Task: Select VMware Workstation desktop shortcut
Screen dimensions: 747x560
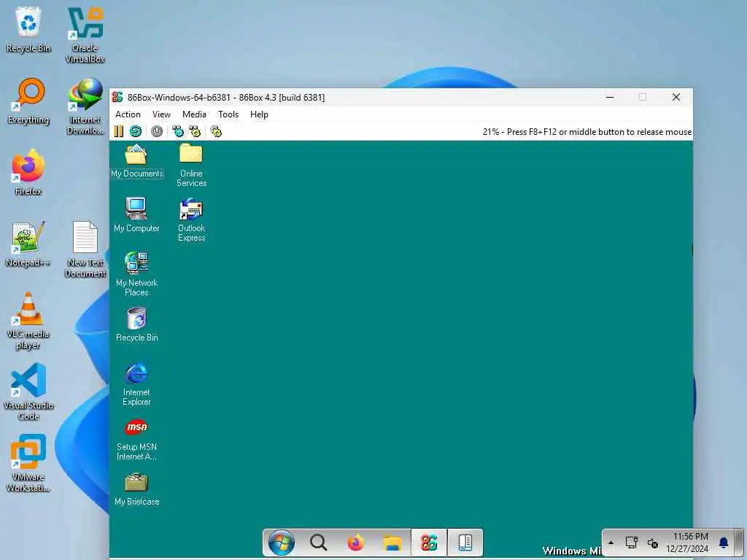Action: [x=28, y=463]
